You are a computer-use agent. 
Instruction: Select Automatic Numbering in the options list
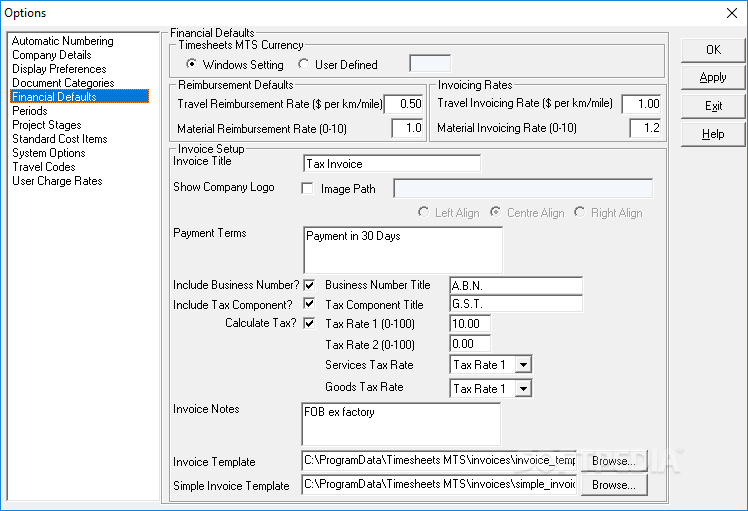(x=62, y=41)
